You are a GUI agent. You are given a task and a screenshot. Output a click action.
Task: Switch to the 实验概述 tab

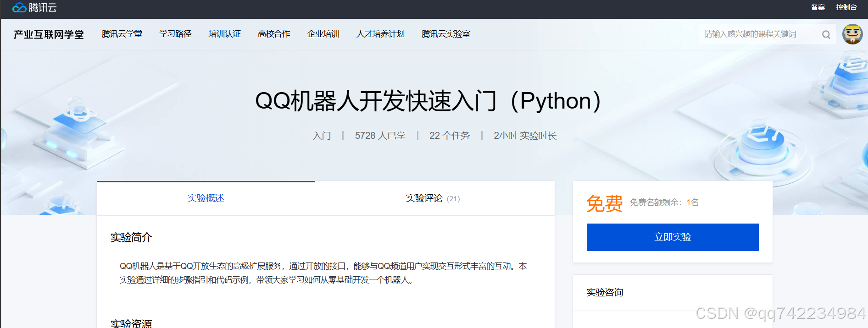click(206, 198)
